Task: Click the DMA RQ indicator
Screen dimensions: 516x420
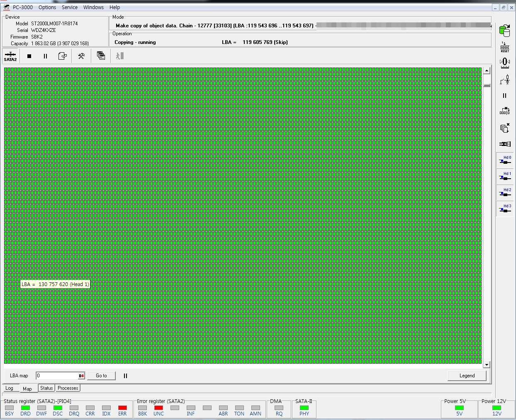Action: (279, 408)
